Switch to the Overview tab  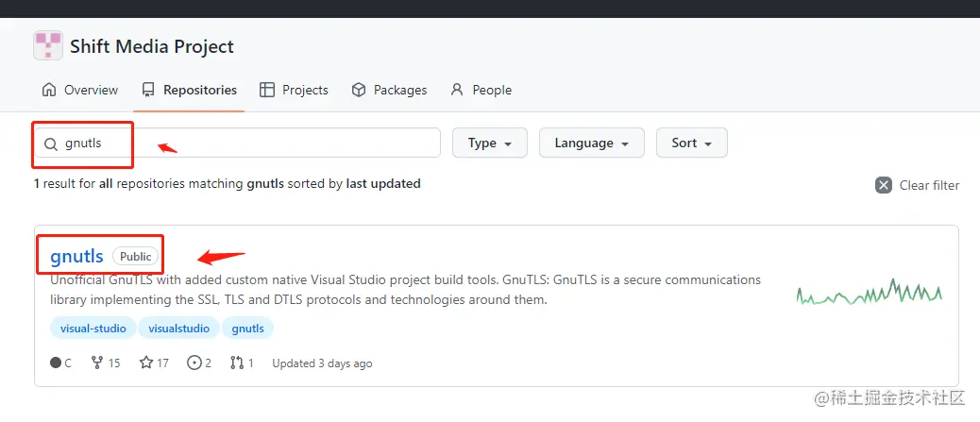pyautogui.click(x=80, y=90)
